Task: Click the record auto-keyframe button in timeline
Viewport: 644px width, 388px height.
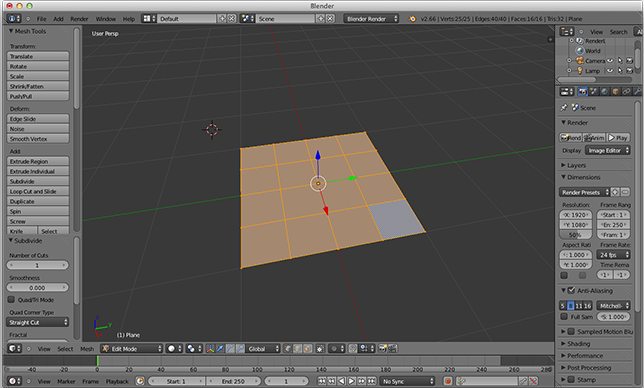Action: click(x=448, y=381)
